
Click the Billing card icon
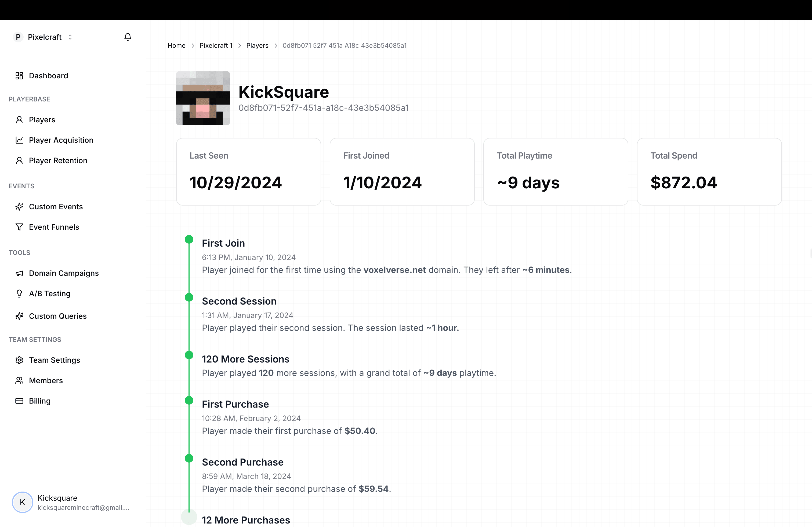point(19,401)
